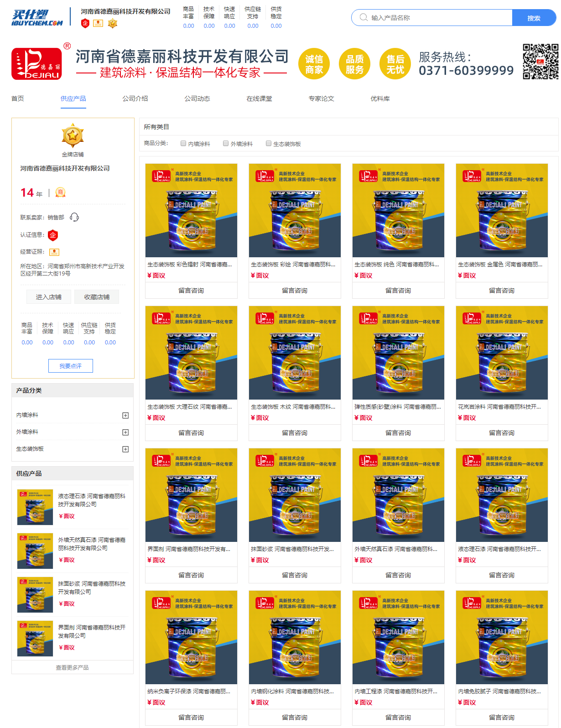Open 生态装饰板 彩绘 product thumbnail
561x728 pixels.
tap(295, 210)
